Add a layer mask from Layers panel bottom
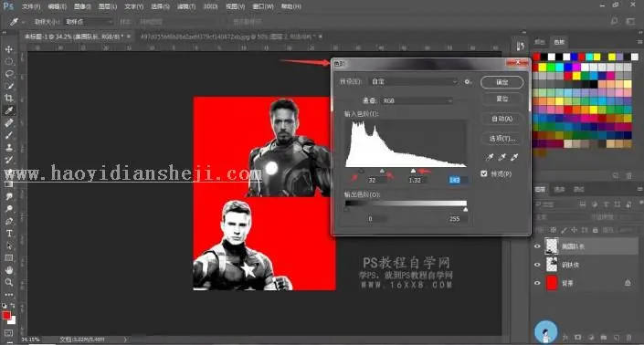The width and height of the screenshot is (644, 345). [x=578, y=337]
